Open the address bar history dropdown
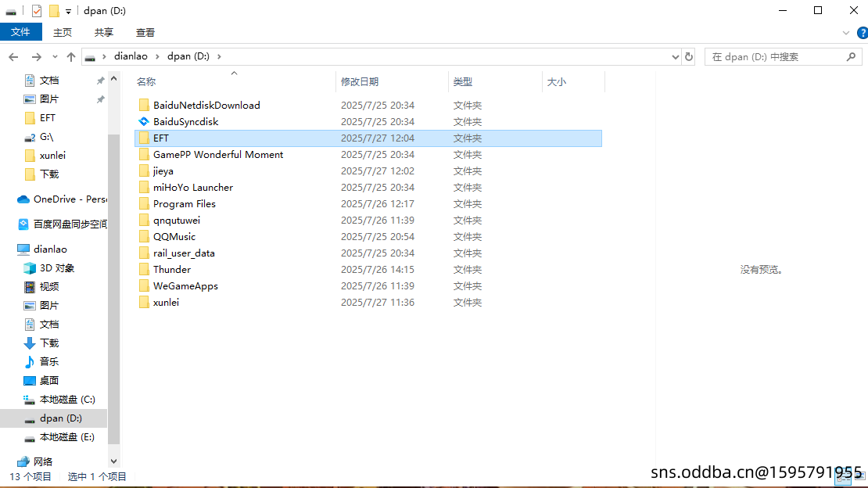 tap(675, 56)
